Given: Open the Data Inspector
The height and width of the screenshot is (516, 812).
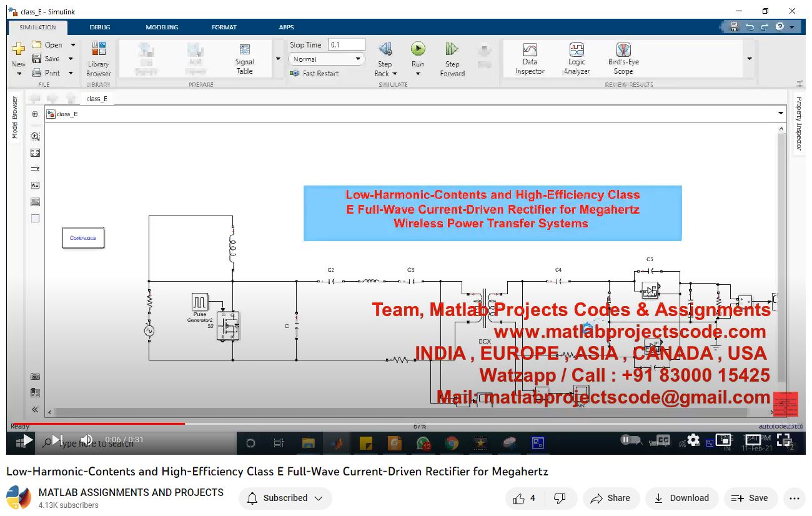Looking at the screenshot, I should [x=530, y=58].
